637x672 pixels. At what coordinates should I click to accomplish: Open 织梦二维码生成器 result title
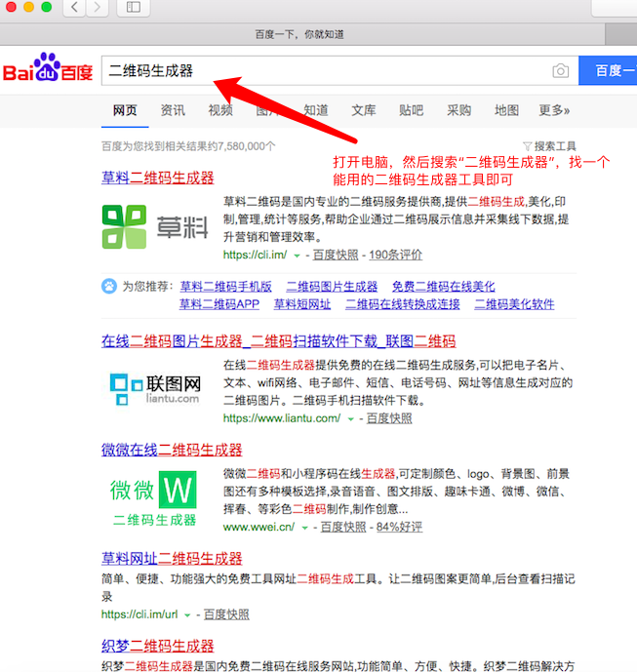[158, 646]
